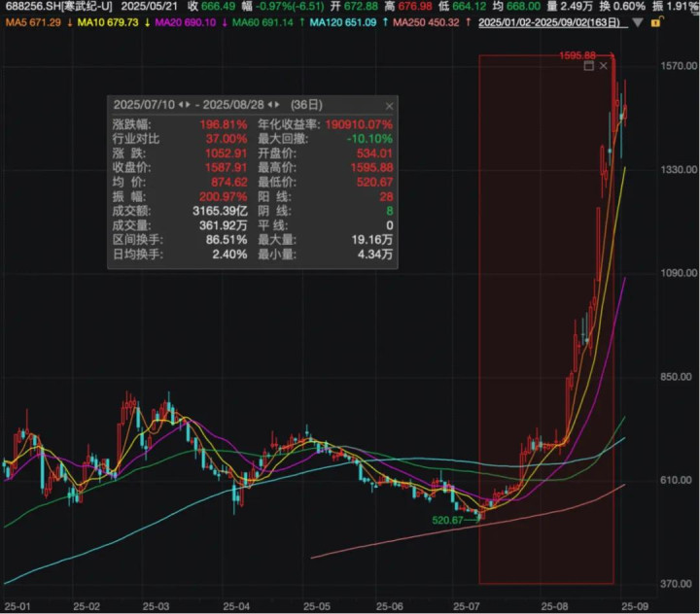Toggle the yellow chart lock icon

(656, 22)
